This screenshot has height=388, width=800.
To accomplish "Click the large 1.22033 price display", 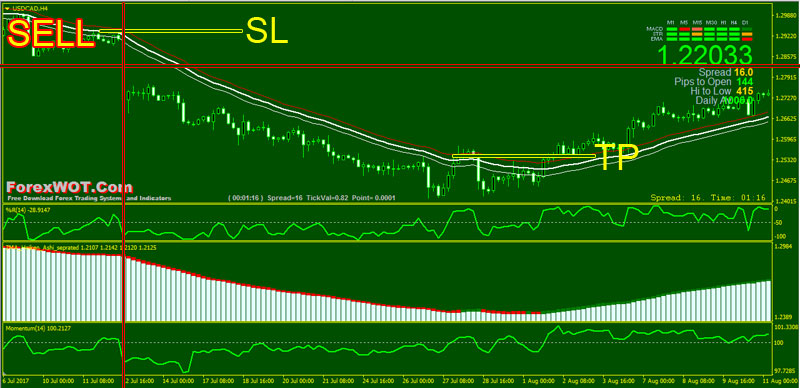I will click(x=705, y=55).
